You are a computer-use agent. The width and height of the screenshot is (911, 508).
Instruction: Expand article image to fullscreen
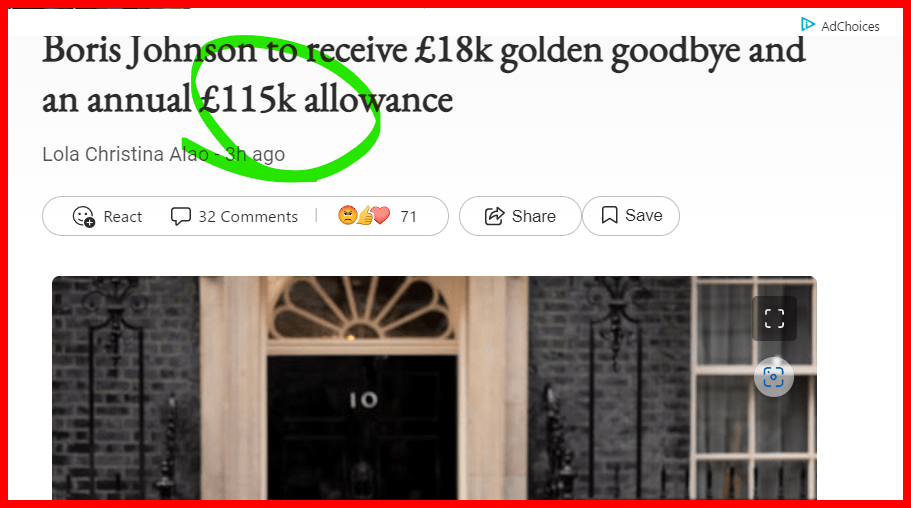click(x=774, y=319)
